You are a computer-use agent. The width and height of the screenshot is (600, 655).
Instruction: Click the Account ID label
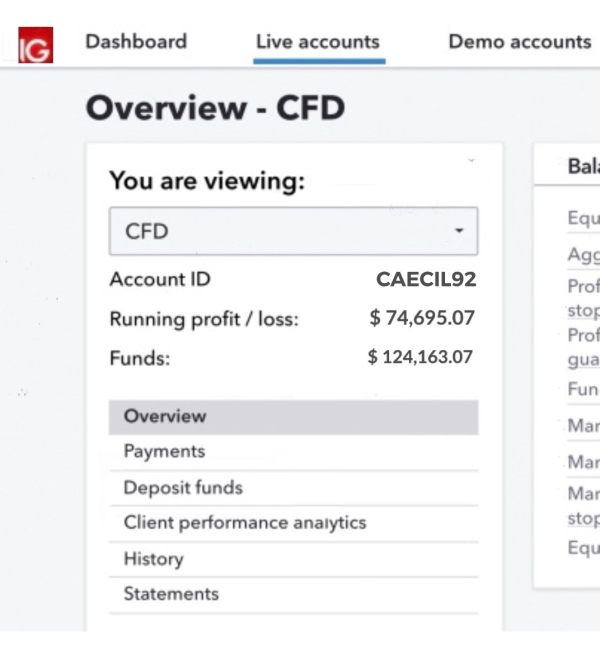tap(160, 280)
